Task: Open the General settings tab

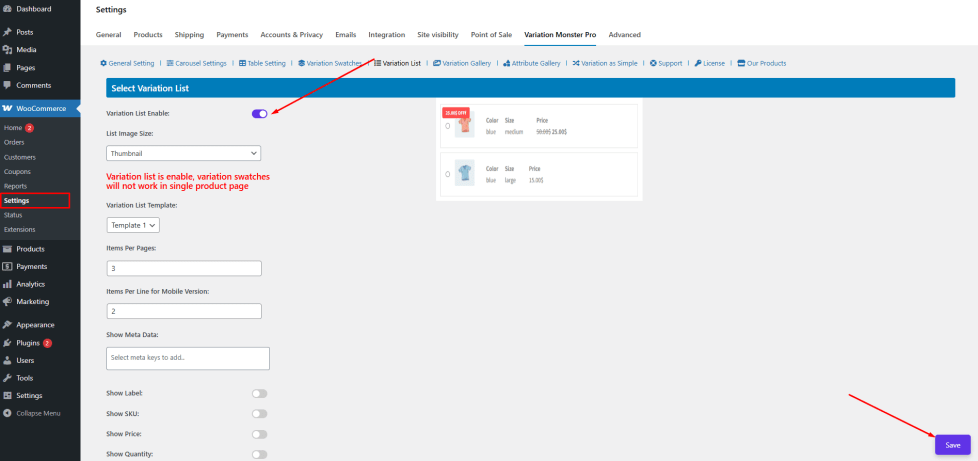Action: 109,35
